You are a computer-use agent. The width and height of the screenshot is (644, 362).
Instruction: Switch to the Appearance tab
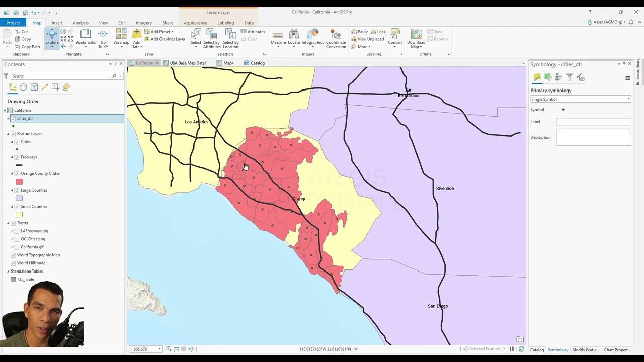click(195, 23)
